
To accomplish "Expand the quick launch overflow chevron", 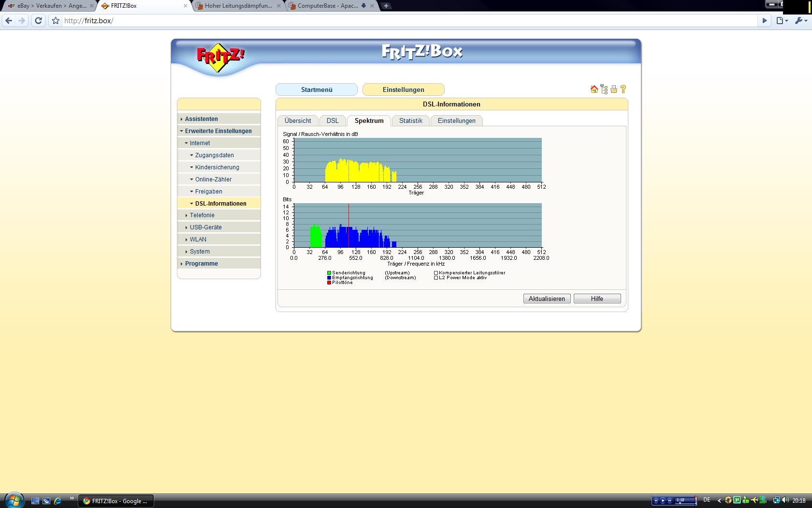I will [72, 498].
